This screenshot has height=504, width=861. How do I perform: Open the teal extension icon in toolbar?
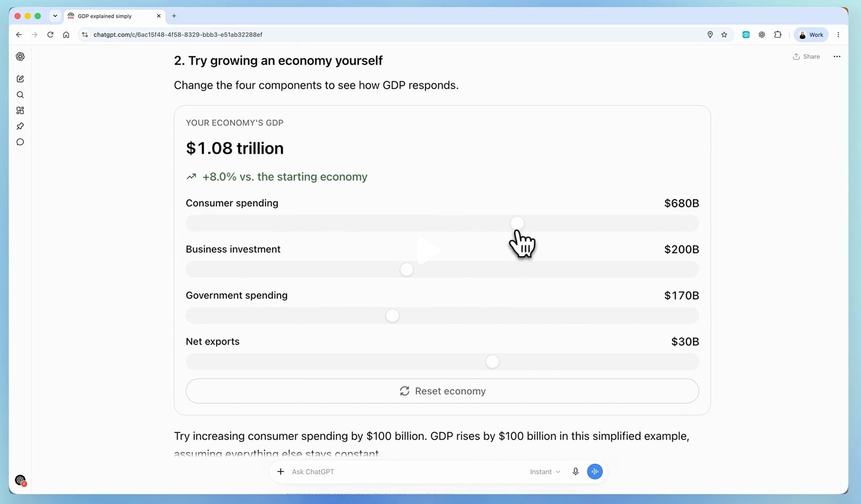click(x=746, y=35)
